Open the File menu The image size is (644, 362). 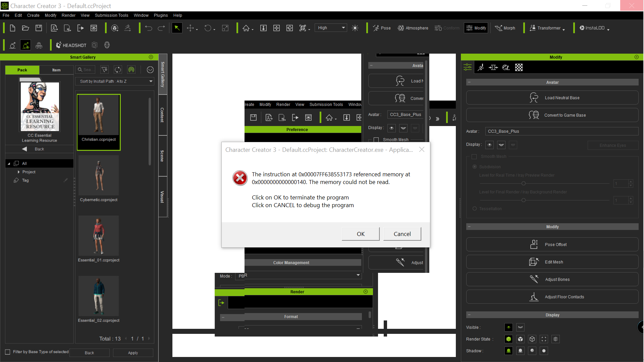[6, 15]
